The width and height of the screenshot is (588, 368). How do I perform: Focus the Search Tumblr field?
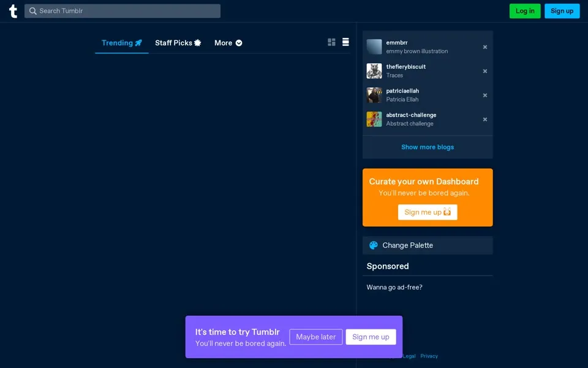[x=123, y=11]
